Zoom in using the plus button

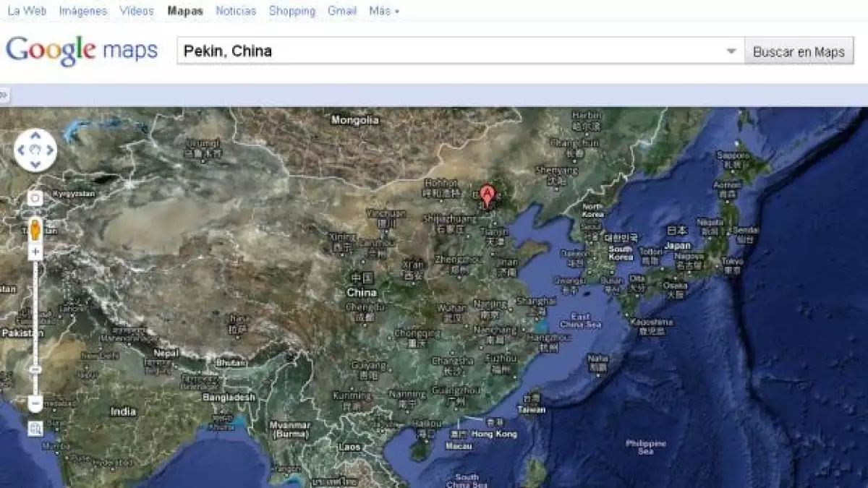tap(35, 252)
